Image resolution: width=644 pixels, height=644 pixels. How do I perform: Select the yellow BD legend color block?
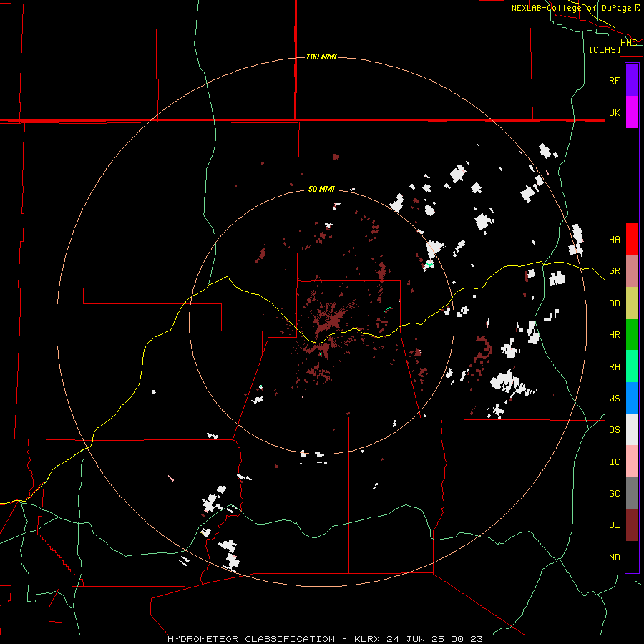point(632,303)
